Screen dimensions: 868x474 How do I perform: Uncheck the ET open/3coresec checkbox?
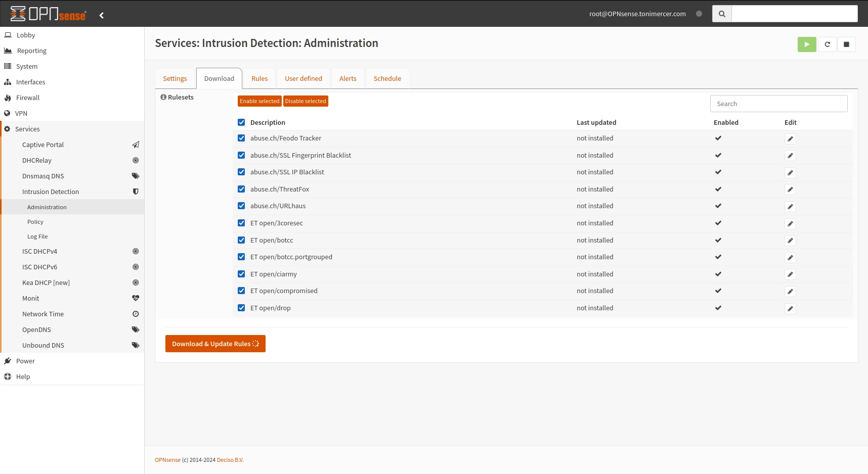(241, 223)
